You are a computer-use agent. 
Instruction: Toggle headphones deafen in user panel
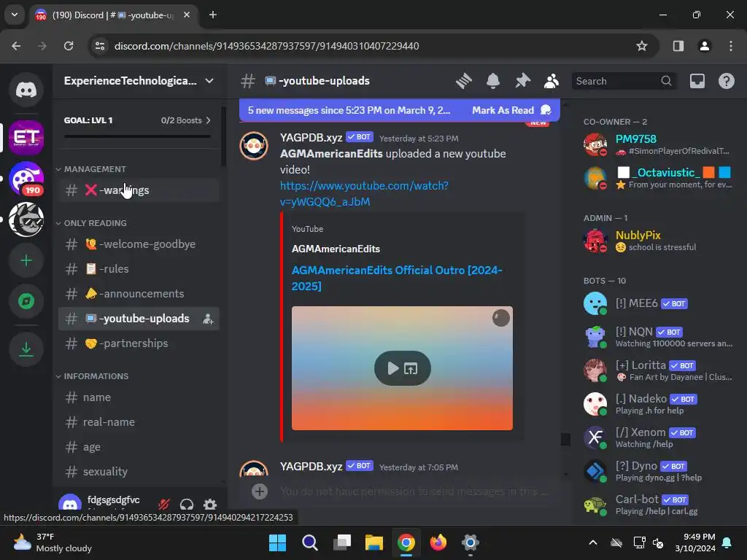point(187,504)
